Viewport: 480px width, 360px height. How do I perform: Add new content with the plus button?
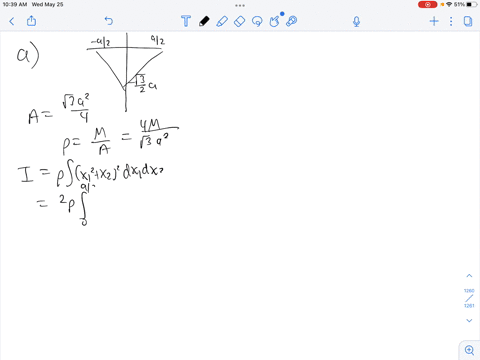coord(434,21)
